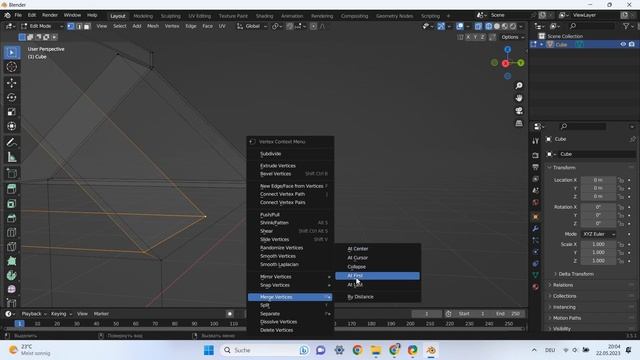This screenshot has width=640, height=360.
Task: Select the Inset Faces tool
Action: coord(11,203)
